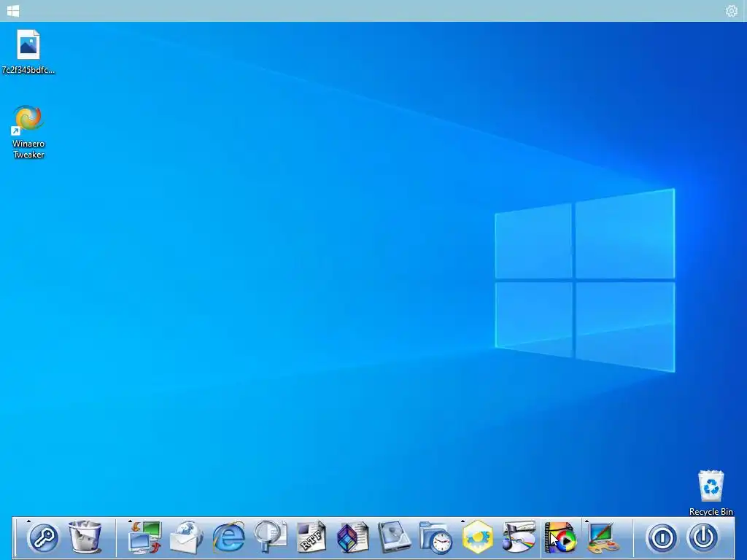Click the standby button in the dock
Screen dimensions: 747x560
point(662,538)
